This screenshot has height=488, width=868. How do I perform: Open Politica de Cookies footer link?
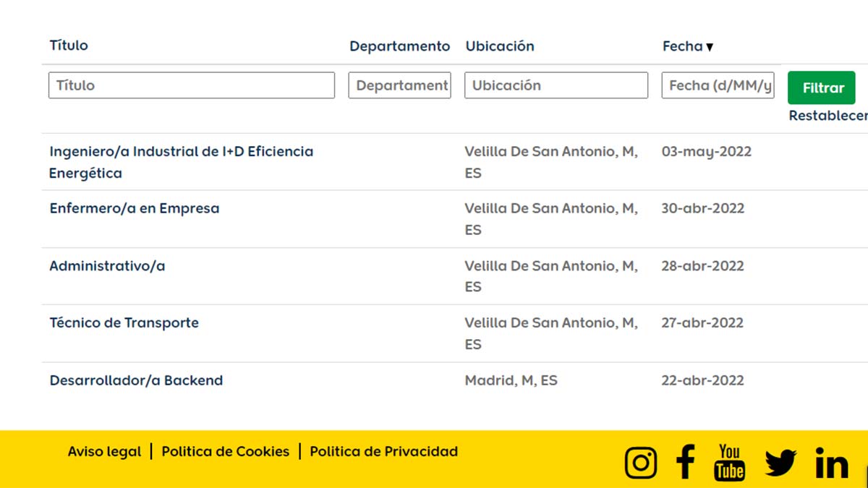point(225,451)
